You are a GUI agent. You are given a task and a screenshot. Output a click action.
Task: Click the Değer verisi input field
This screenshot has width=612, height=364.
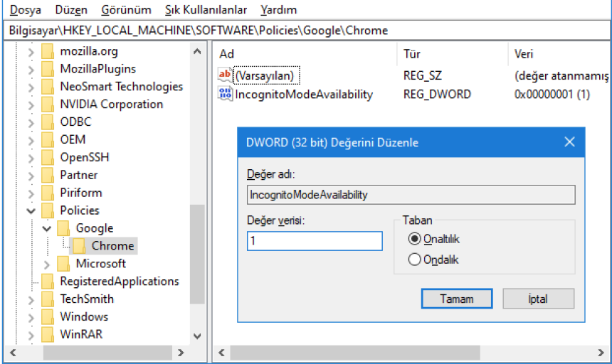tap(315, 242)
